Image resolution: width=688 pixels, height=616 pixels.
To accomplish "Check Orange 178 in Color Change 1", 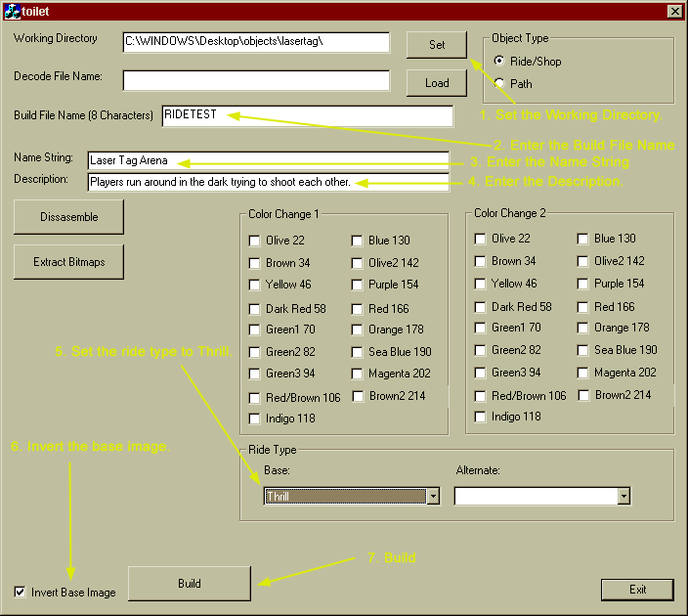I will tap(357, 330).
